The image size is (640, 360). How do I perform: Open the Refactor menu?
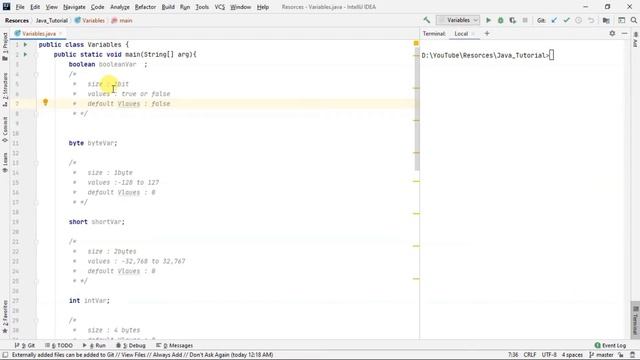pos(145,7)
